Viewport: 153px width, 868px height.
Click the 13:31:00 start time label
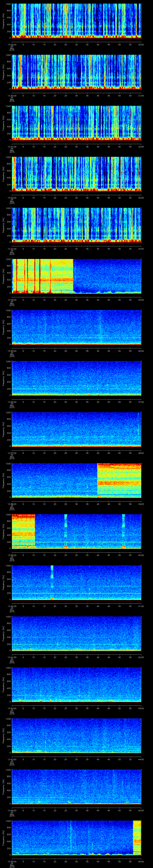pyautogui.click(x=12, y=147)
